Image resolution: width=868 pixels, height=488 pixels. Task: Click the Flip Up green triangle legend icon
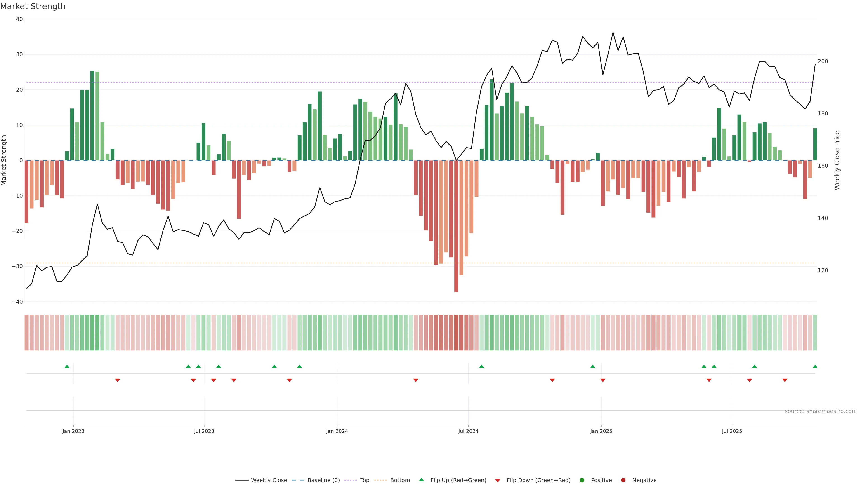[x=421, y=480]
